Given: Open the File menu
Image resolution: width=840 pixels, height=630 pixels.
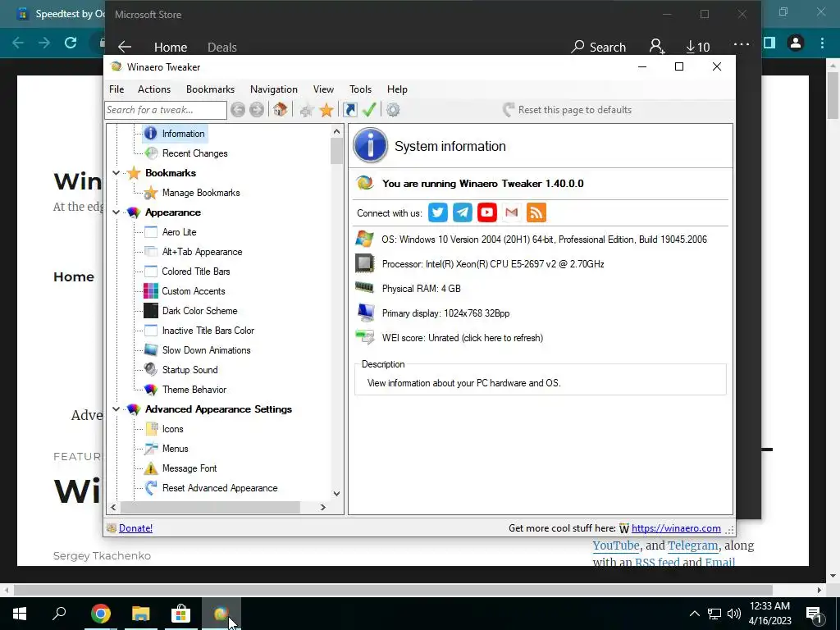Looking at the screenshot, I should (x=116, y=89).
